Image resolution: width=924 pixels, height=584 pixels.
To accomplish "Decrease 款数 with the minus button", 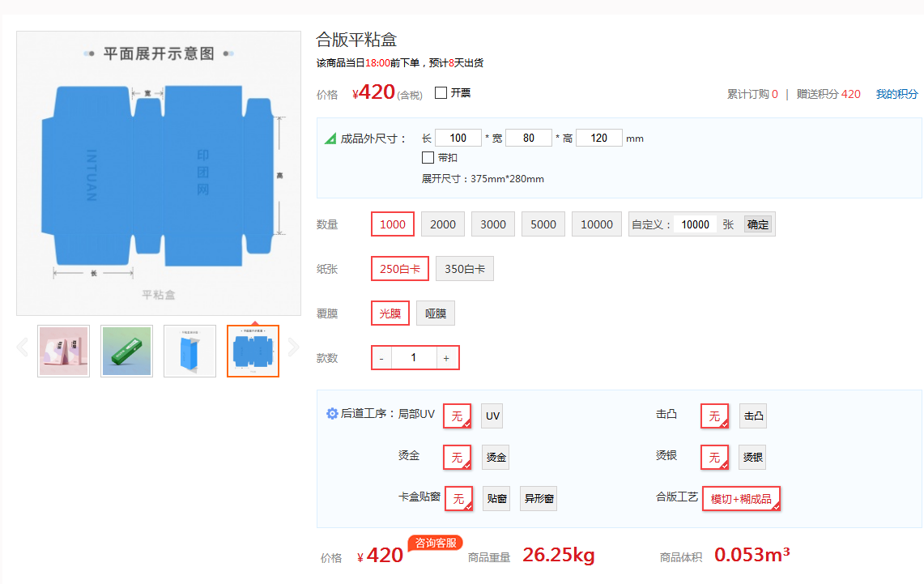I will point(381,358).
